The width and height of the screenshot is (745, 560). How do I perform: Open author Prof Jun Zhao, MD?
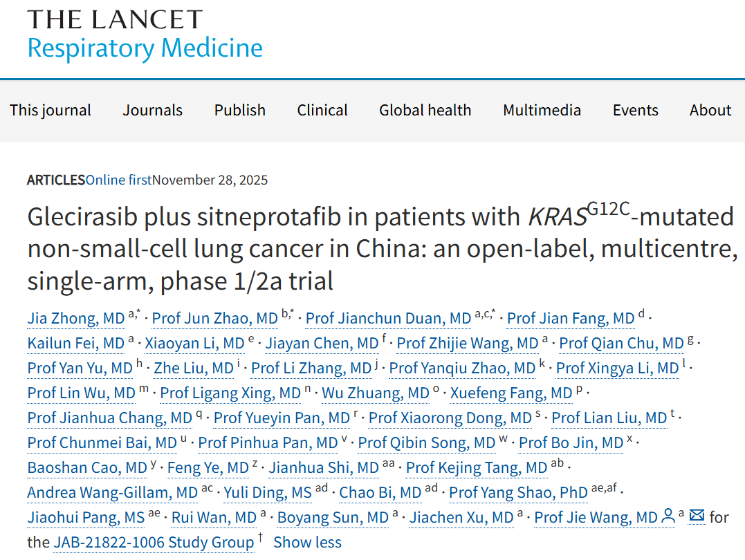pyautogui.click(x=214, y=318)
